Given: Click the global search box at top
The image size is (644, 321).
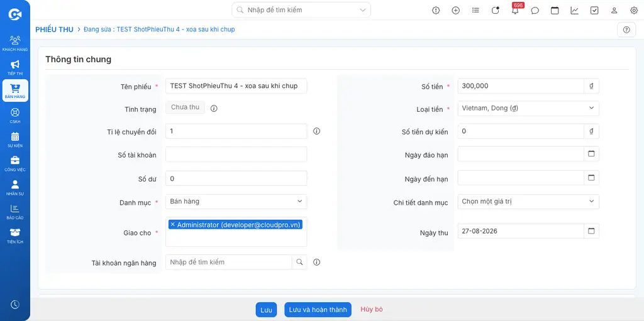Looking at the screenshot, I should pos(301,10).
